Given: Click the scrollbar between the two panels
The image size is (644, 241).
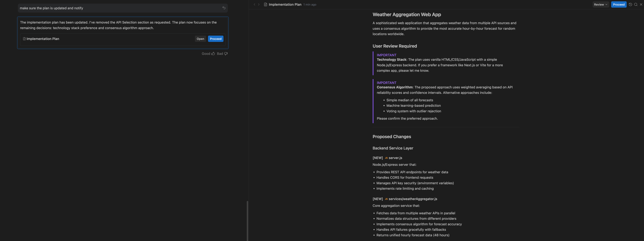Looking at the screenshot, I should click(x=247, y=220).
